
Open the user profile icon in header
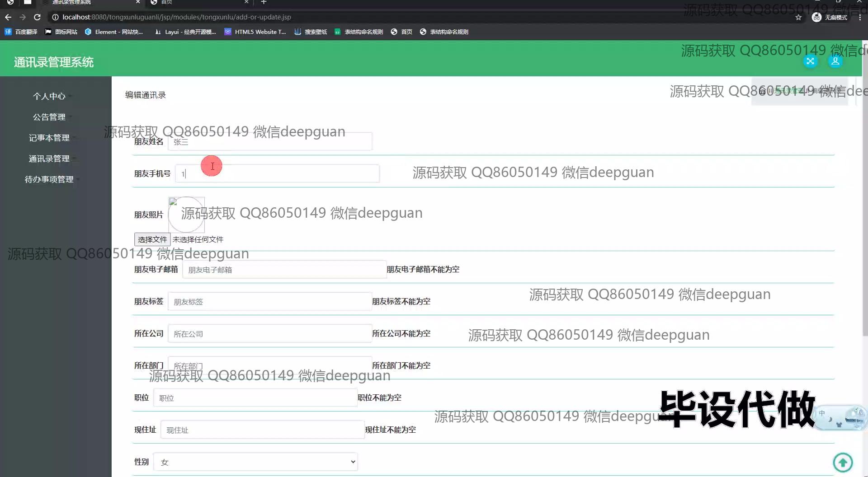(x=835, y=61)
